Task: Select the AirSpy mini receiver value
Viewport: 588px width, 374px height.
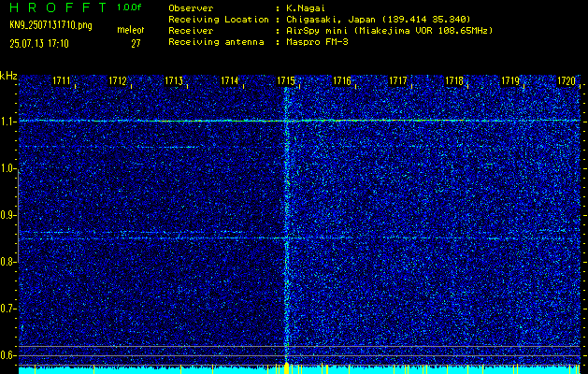Action: pyautogui.click(x=389, y=31)
